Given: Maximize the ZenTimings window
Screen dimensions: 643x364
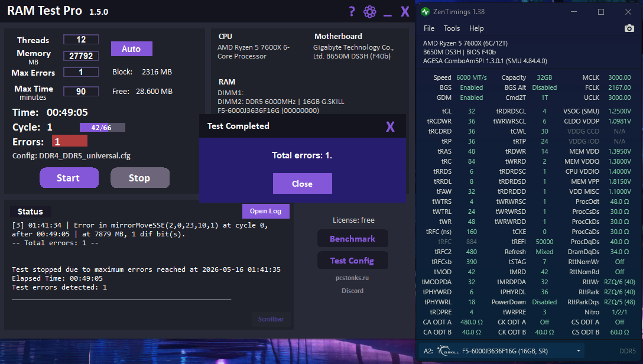Looking at the screenshot, I should (601, 12).
